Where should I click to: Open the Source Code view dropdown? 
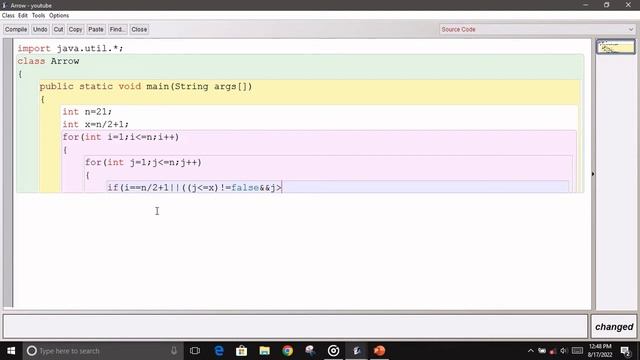click(537, 29)
